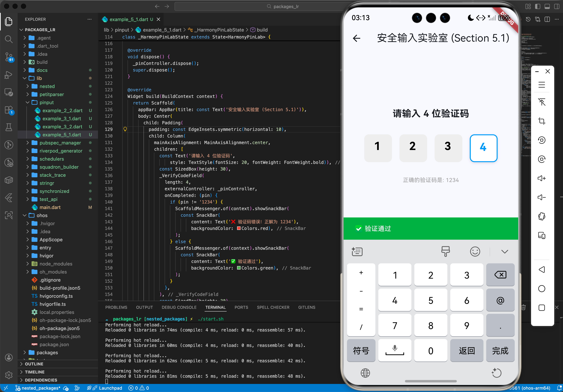Tap the 符号 key on phone keyboard
Image resolution: width=563 pixels, height=392 pixels.
pos(361,351)
